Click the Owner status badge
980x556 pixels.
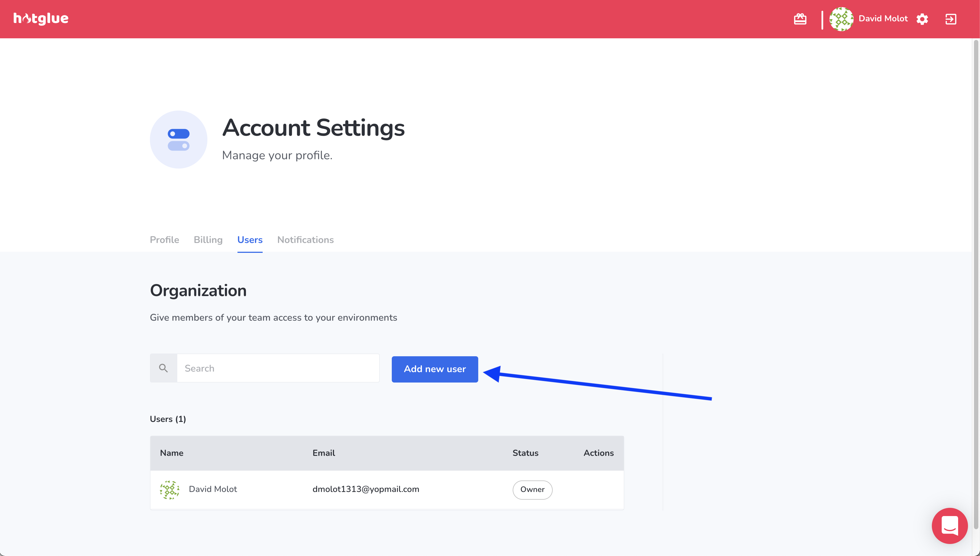click(x=532, y=490)
